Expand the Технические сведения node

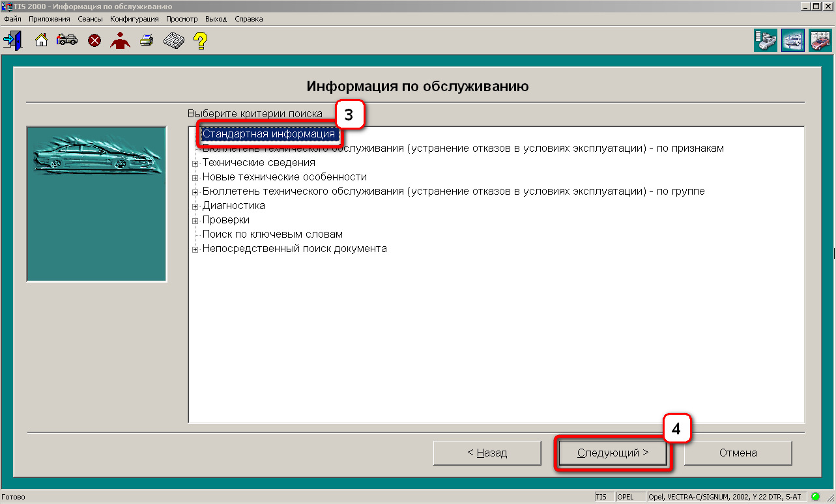coord(195,163)
